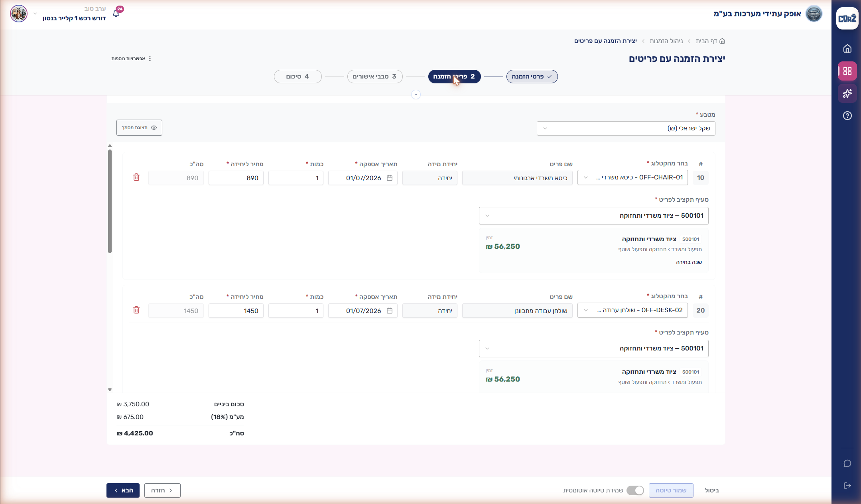Click the logout icon in sidebar
The height and width of the screenshot is (504, 861).
coord(847,486)
